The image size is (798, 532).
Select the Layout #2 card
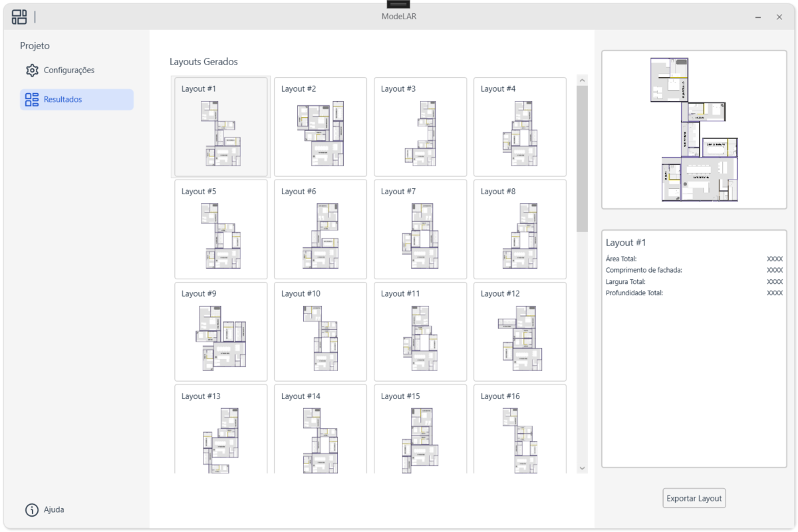click(321, 127)
